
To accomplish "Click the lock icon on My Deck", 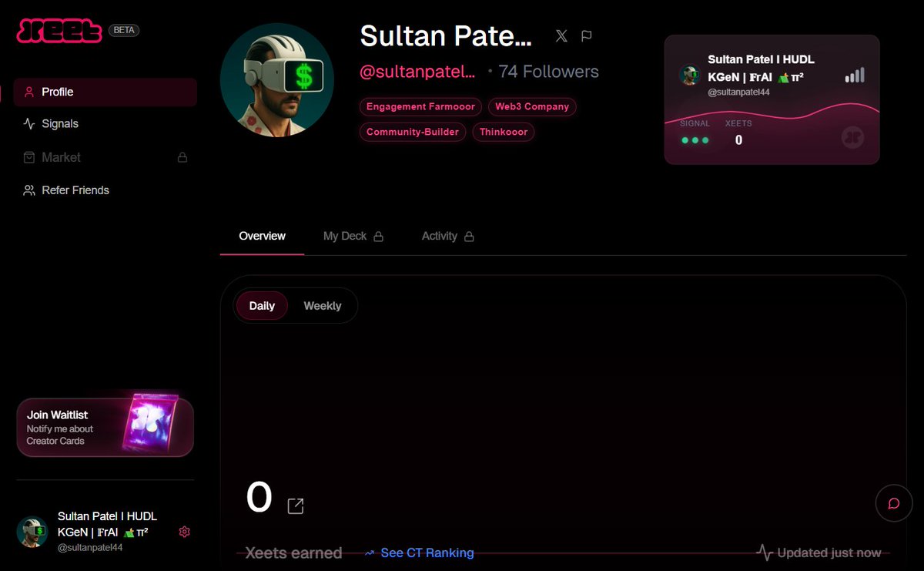I will tap(378, 237).
